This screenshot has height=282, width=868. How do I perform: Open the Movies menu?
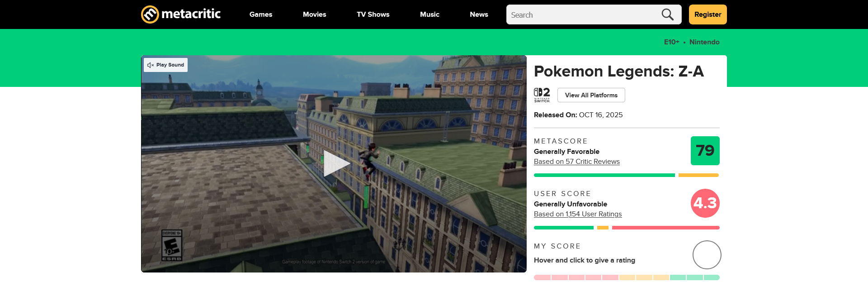click(x=314, y=14)
